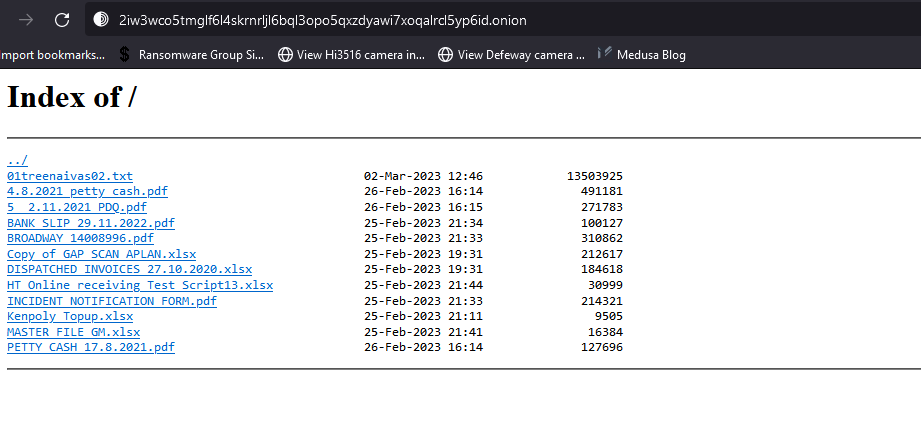This screenshot has height=436, width=921.
Task: Open 4.8.2021 petty cash.pdf
Action: (x=88, y=192)
